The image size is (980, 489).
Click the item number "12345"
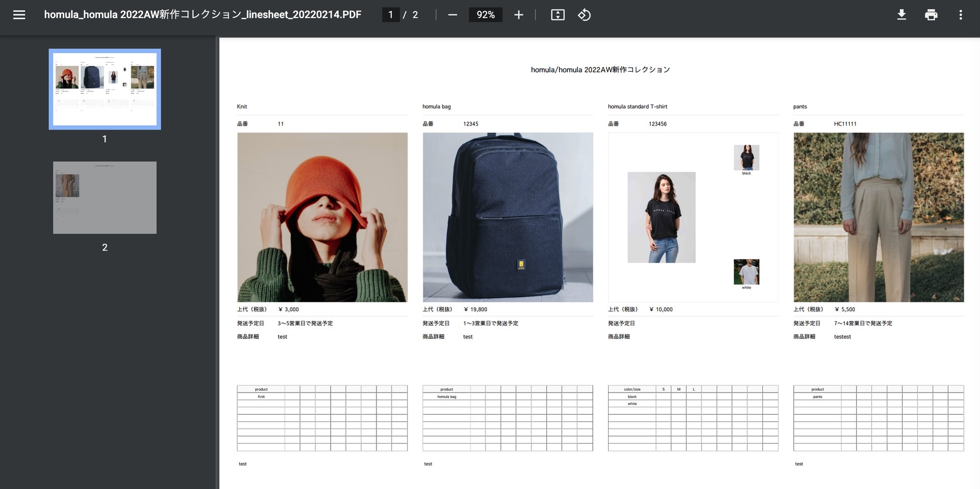(471, 124)
